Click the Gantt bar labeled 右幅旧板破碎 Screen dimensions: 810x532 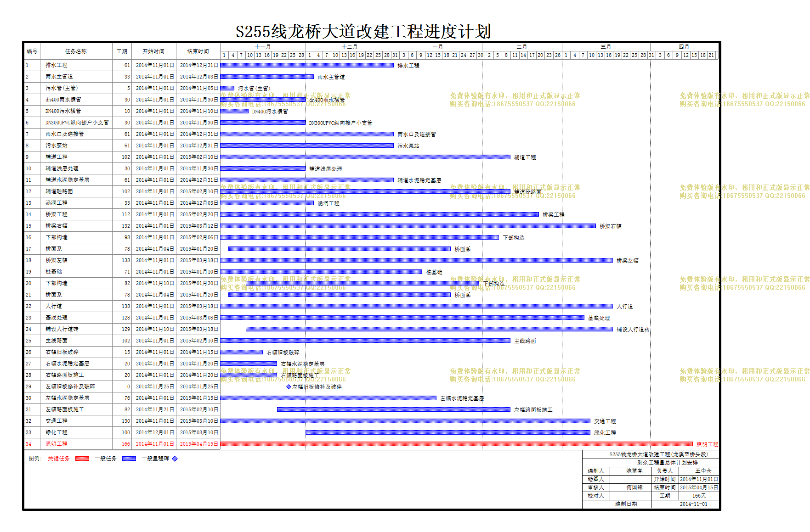pyautogui.click(x=242, y=352)
